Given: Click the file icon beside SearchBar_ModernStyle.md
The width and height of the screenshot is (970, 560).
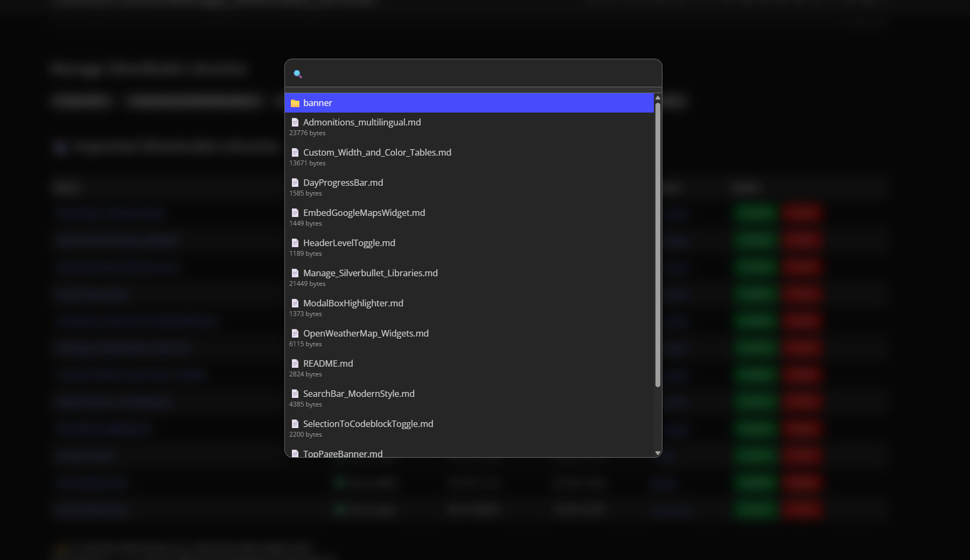Looking at the screenshot, I should tap(295, 394).
